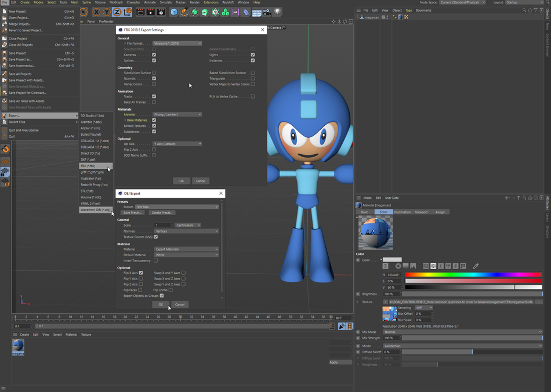Screen dimensions: 551x392
Task: Uncheck Texture Coords (UVs) in OBJ Export
Action: click(x=155, y=237)
